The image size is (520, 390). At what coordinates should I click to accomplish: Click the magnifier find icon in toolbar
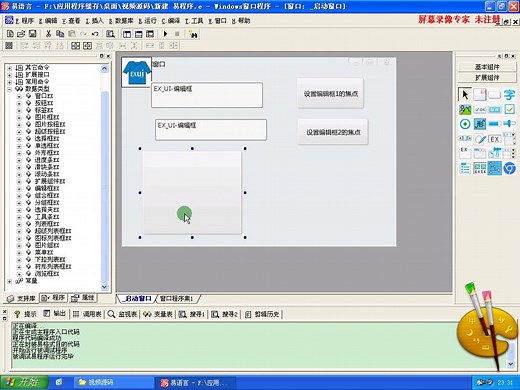tap(110, 34)
